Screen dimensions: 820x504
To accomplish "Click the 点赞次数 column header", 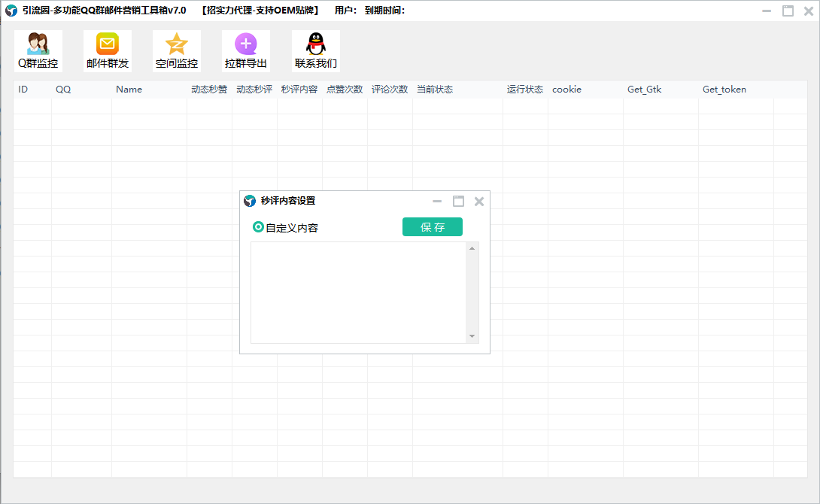I will 345,90.
